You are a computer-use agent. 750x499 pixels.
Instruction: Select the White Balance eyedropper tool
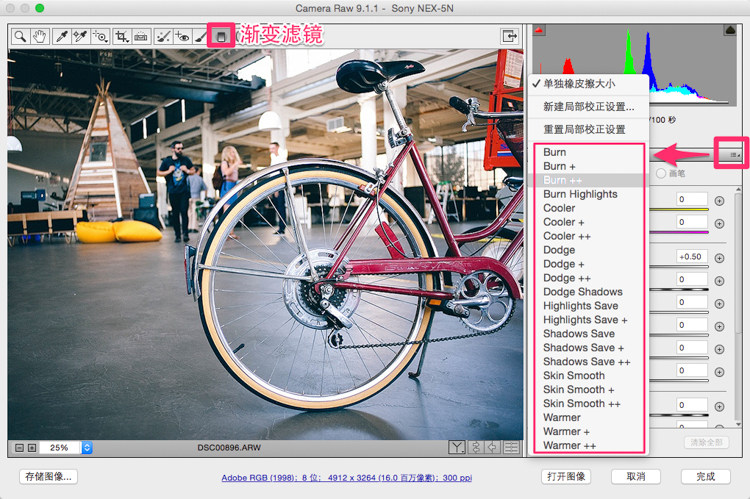[x=61, y=36]
